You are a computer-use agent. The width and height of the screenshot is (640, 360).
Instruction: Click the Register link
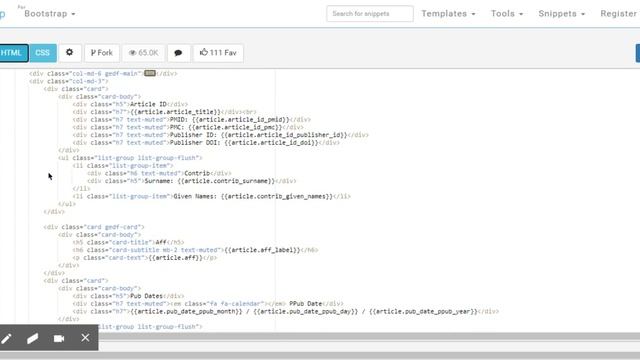619,14
